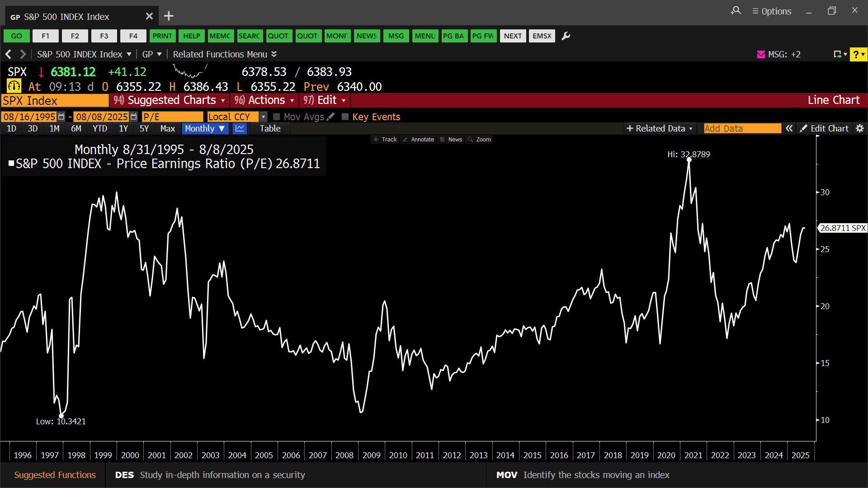This screenshot has height=488, width=868.
Task: Click the yellow help question mark icon
Action: (x=856, y=54)
